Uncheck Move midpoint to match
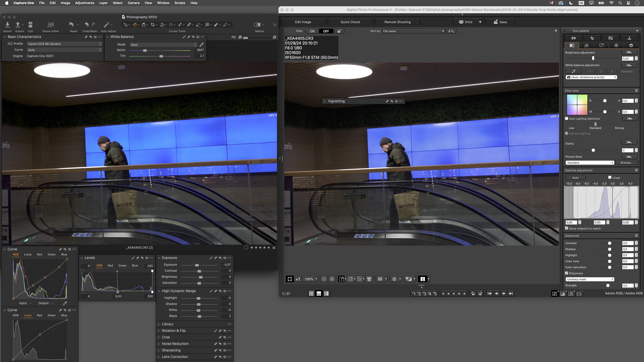This screenshot has height=362, width=644. (567, 228)
